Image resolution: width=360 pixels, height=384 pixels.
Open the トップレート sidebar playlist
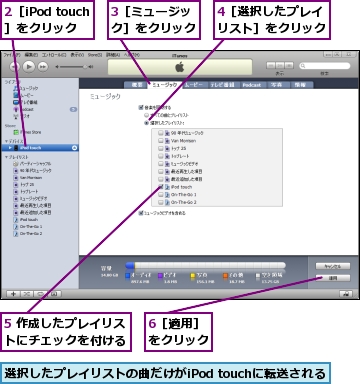26,192
